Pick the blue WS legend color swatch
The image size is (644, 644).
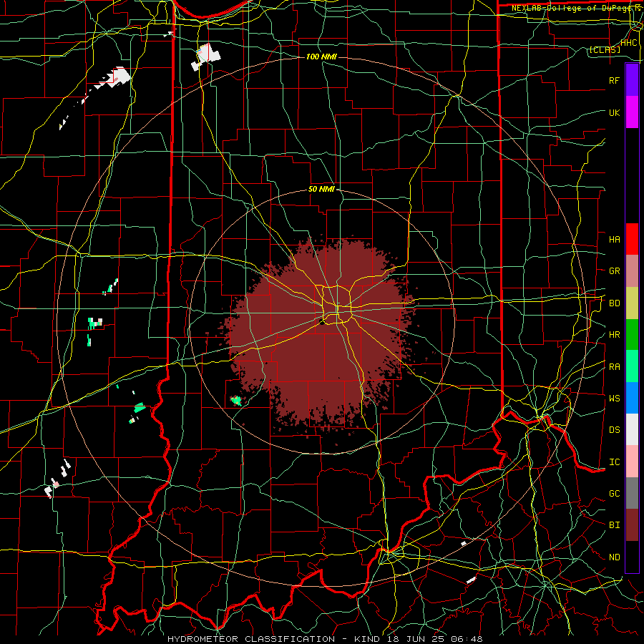(x=632, y=398)
